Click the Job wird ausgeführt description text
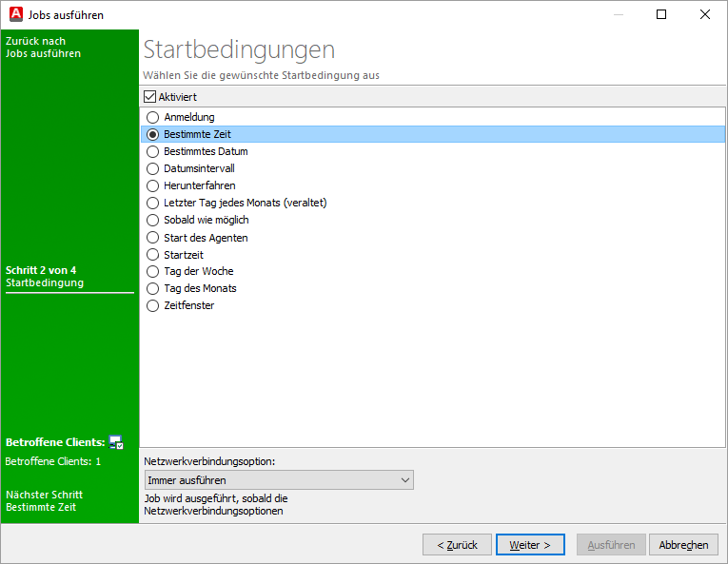This screenshot has height=564, width=728. pos(216,505)
